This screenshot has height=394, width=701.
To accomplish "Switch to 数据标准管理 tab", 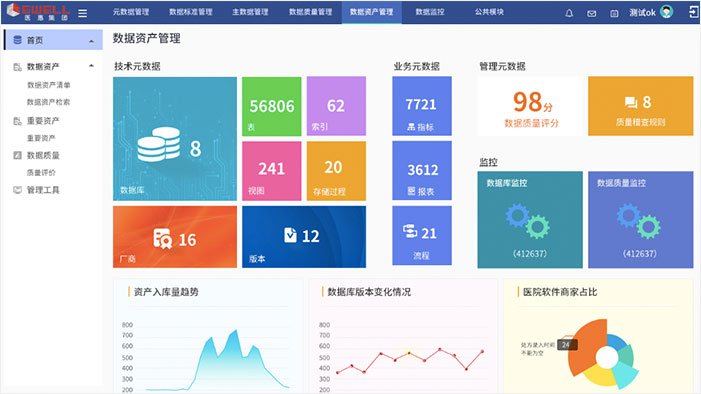I will [x=190, y=12].
